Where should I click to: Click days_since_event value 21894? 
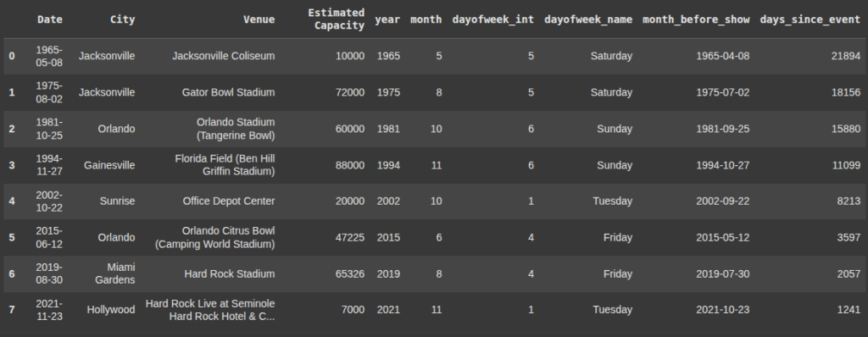coord(846,56)
